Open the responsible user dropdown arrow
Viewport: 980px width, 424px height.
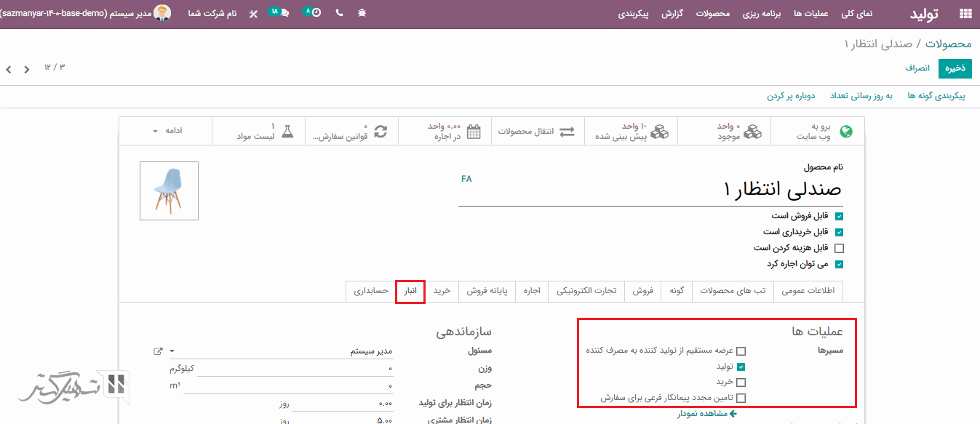172,351
